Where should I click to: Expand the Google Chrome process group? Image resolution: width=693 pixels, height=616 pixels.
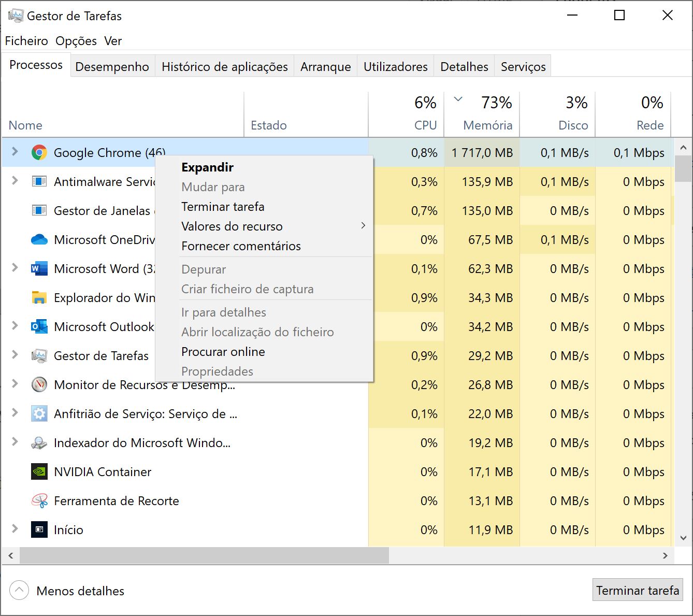(x=15, y=152)
